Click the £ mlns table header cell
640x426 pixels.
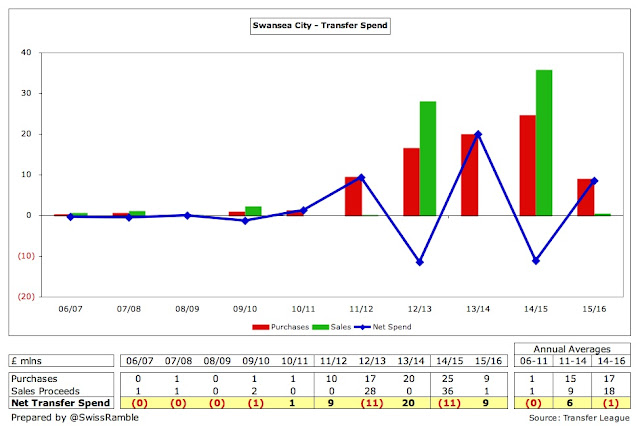tap(61, 361)
